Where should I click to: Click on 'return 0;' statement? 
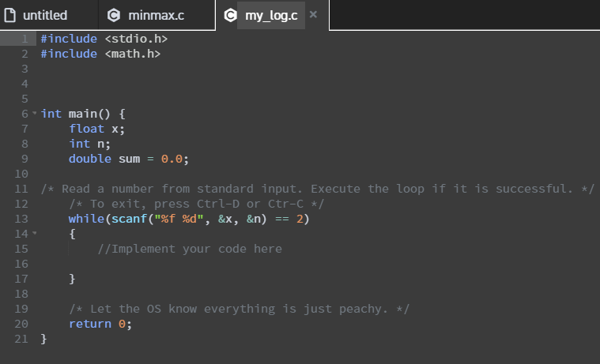pos(100,324)
